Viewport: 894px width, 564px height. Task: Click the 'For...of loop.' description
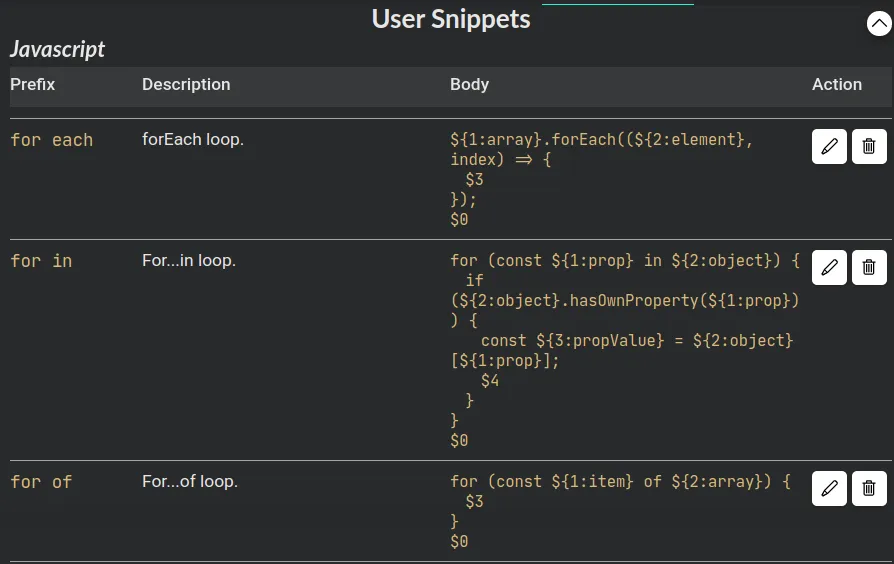(x=190, y=482)
